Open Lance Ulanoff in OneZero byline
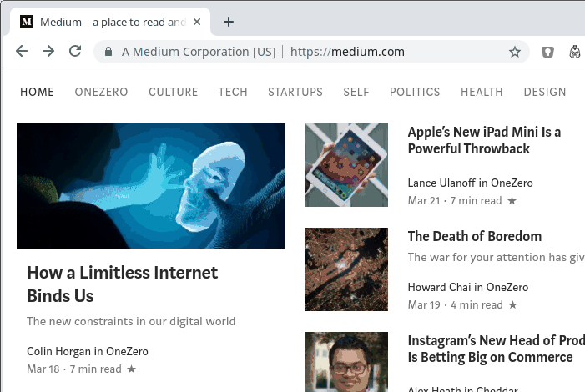Image resolution: width=585 pixels, height=392 pixels. click(470, 183)
